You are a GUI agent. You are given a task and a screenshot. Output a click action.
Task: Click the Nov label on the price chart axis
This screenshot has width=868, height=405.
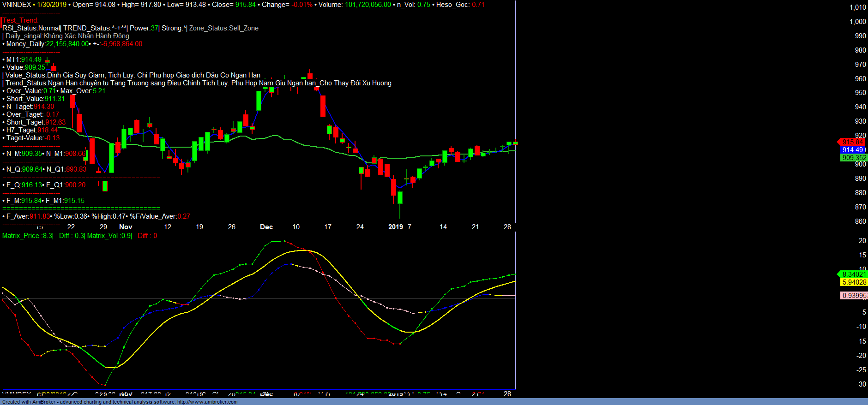click(x=126, y=227)
